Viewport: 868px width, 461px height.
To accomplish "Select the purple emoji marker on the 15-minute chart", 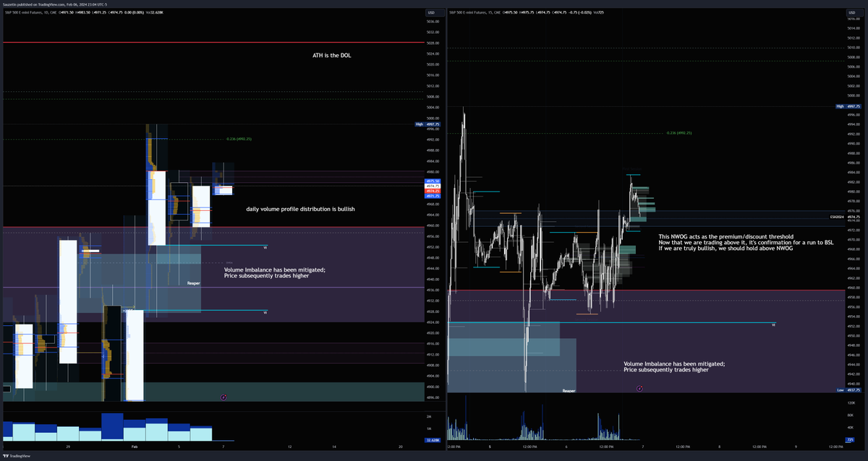I will pos(639,389).
